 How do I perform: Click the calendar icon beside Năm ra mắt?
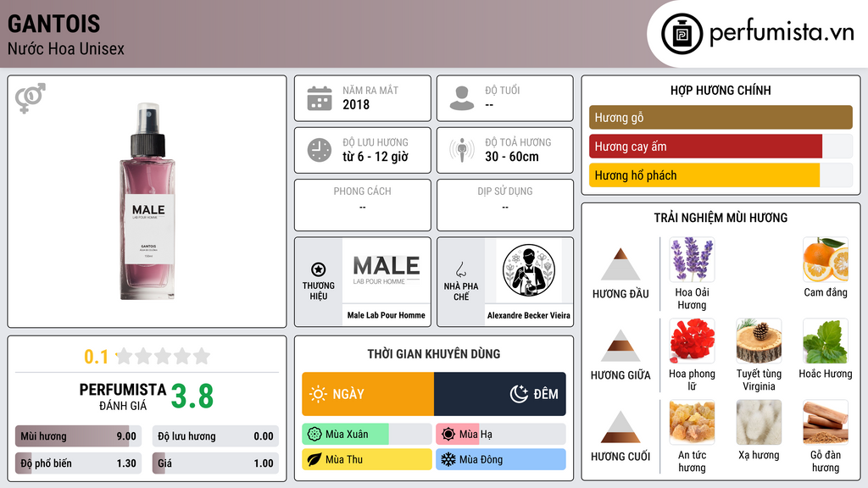pyautogui.click(x=320, y=98)
